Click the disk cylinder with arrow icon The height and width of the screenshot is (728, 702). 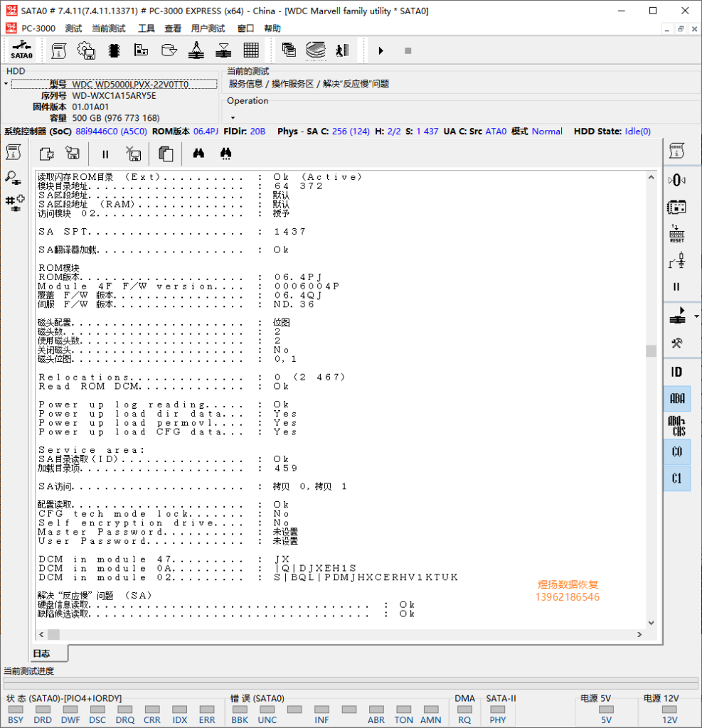[x=169, y=50]
